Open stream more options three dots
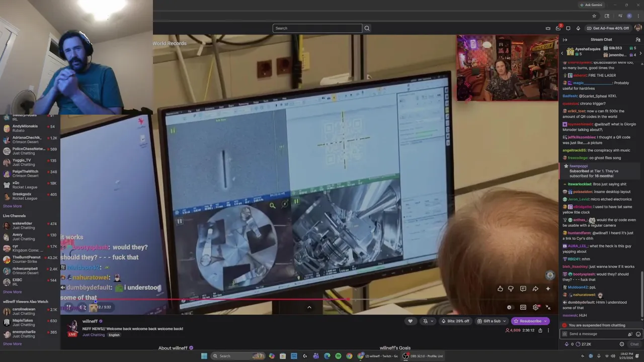The width and height of the screenshot is (644, 362). click(x=548, y=330)
